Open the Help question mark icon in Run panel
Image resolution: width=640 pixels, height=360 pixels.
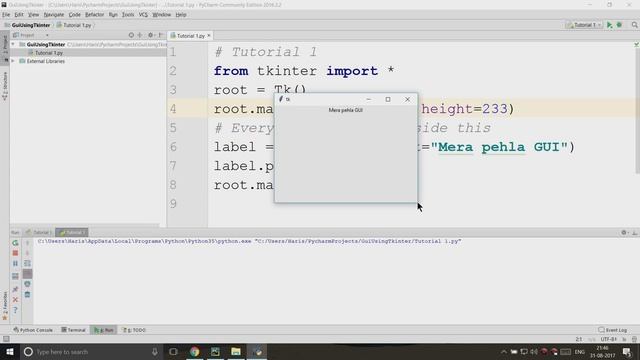coord(15,310)
